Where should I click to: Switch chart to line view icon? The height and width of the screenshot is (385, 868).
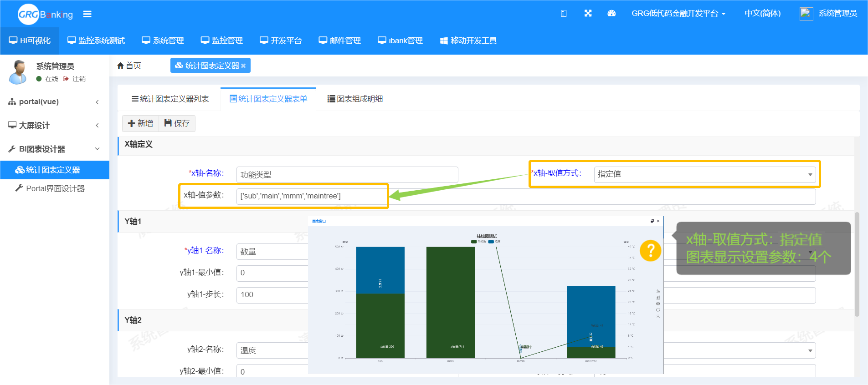click(658, 291)
